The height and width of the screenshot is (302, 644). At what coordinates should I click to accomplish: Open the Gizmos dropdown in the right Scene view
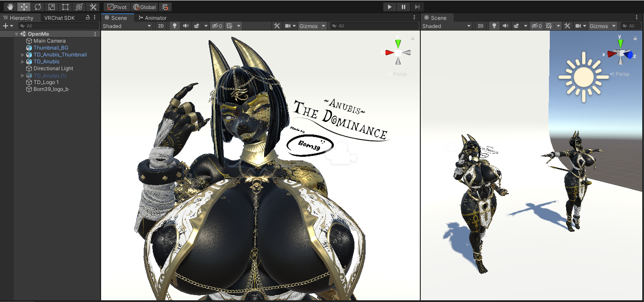tap(602, 26)
